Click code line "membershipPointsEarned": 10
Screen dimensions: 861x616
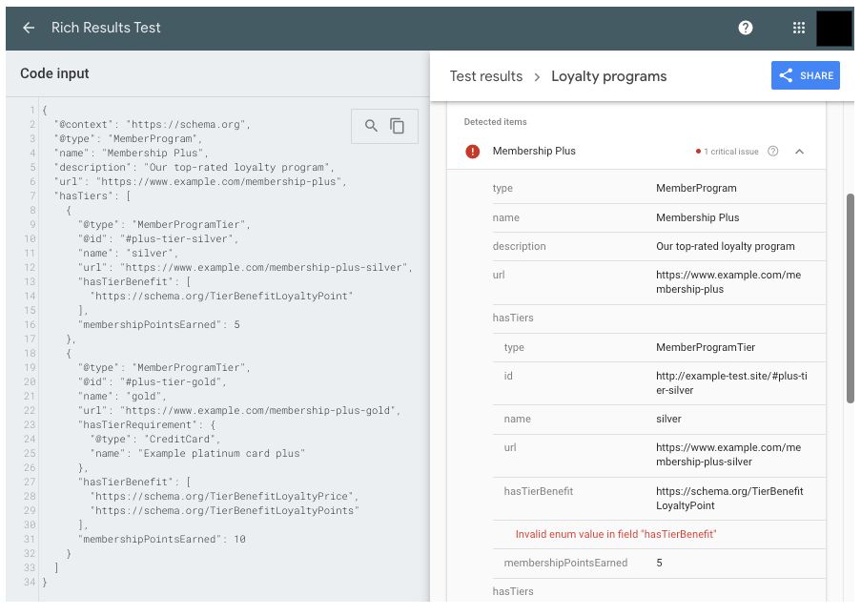(161, 539)
